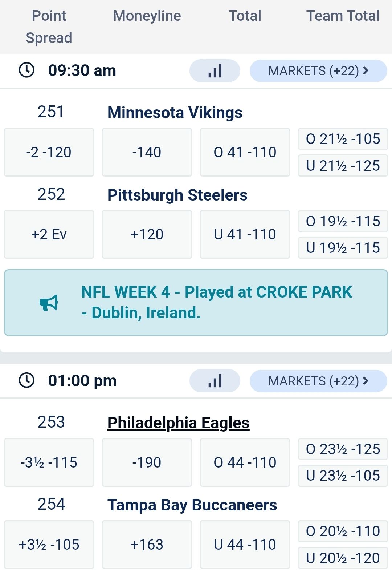This screenshot has width=392, height=578.
Task: Open the Philadelphia Eagles team link
Action: click(x=178, y=423)
